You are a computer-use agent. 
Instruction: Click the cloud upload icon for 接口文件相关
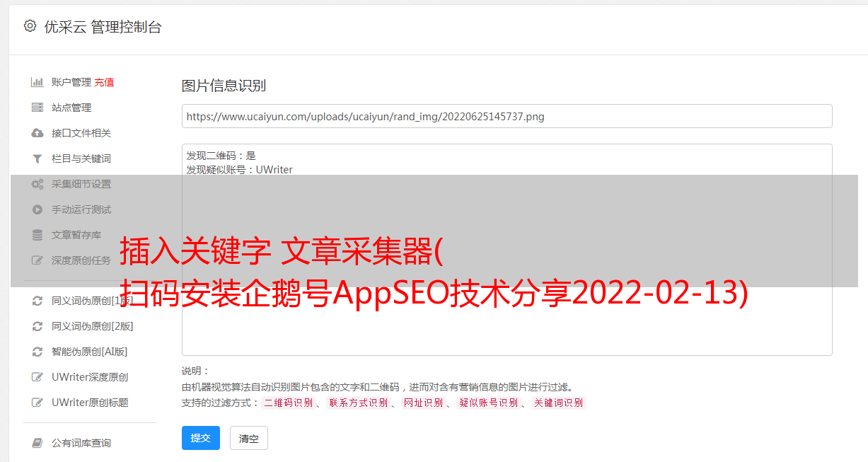(x=37, y=133)
